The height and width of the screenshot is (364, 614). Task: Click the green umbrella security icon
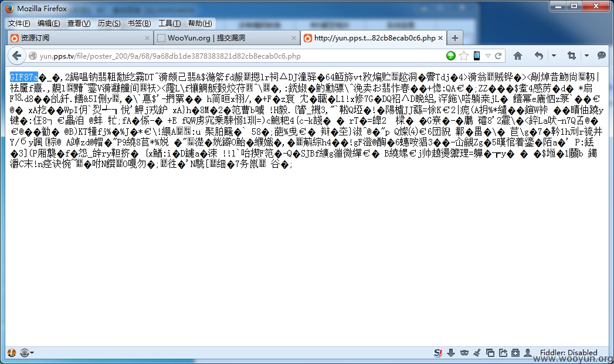[451, 56]
